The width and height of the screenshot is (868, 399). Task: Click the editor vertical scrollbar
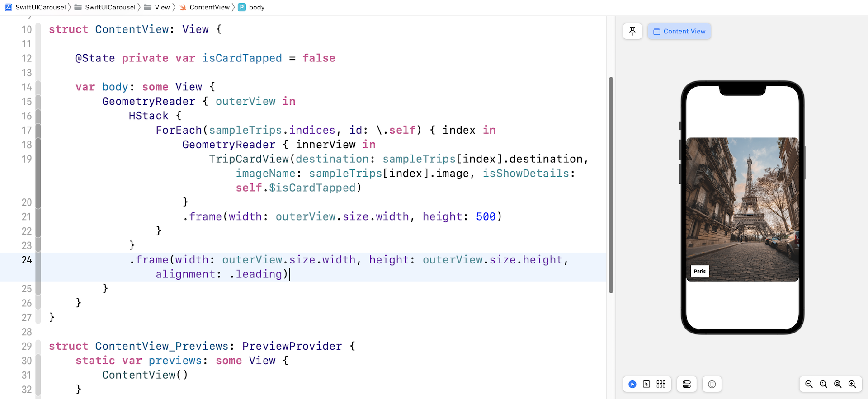point(611,185)
